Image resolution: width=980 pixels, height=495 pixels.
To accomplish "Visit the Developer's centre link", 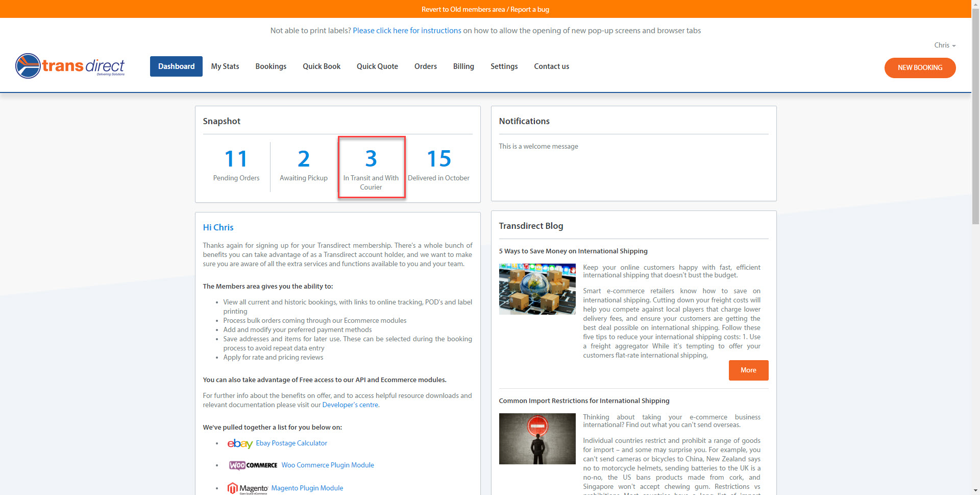I will (350, 405).
